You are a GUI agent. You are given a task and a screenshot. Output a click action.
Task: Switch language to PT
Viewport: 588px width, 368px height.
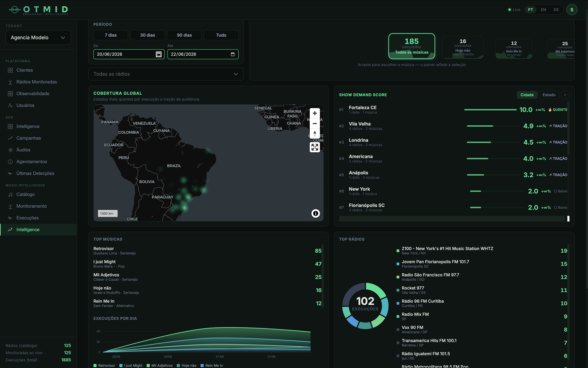530,10
